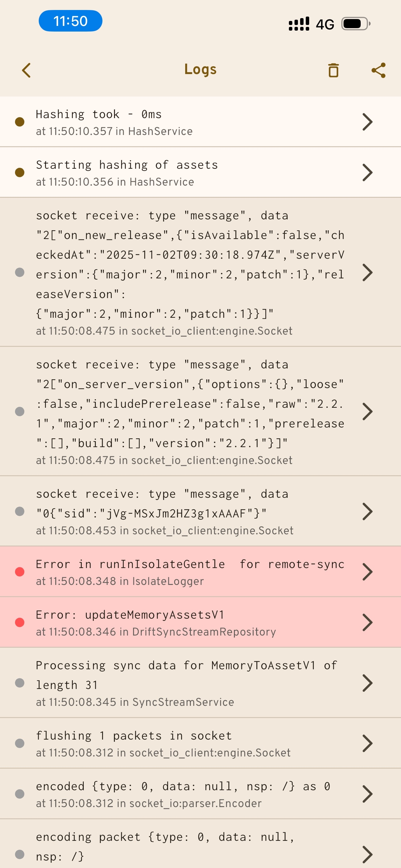Open 'Processing sync data for MemoryToAssetV1' entry
Image resolution: width=401 pixels, height=868 pixels.
pyautogui.click(x=189, y=683)
